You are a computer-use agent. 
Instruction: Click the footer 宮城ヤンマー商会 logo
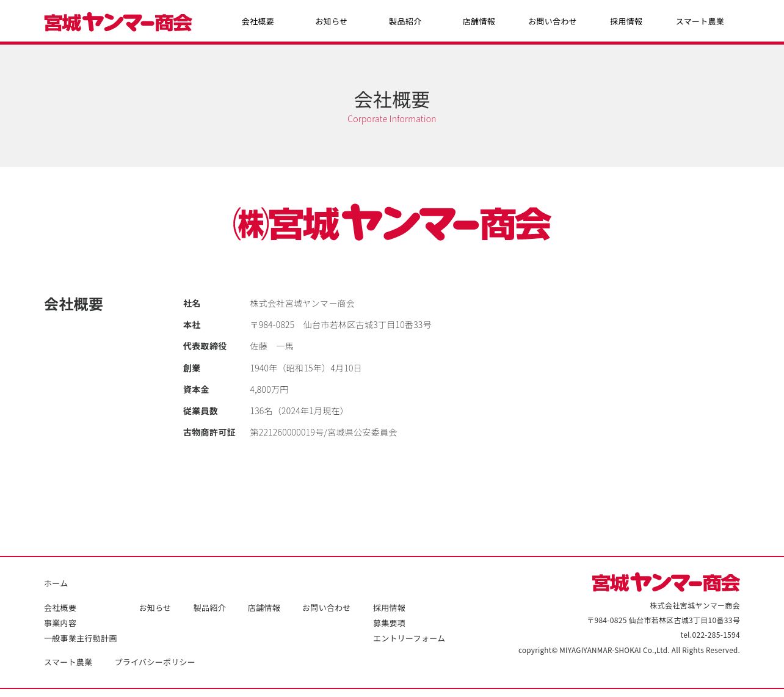click(666, 582)
